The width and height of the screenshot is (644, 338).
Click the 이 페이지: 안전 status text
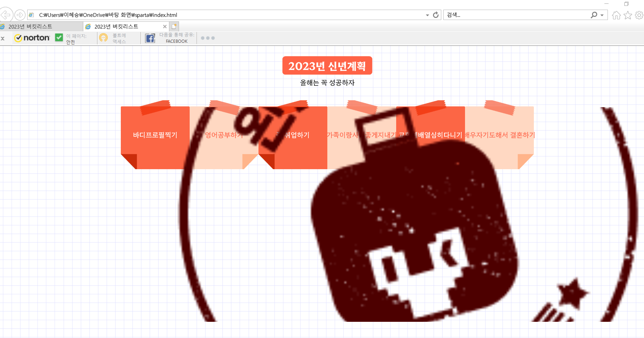pos(76,39)
